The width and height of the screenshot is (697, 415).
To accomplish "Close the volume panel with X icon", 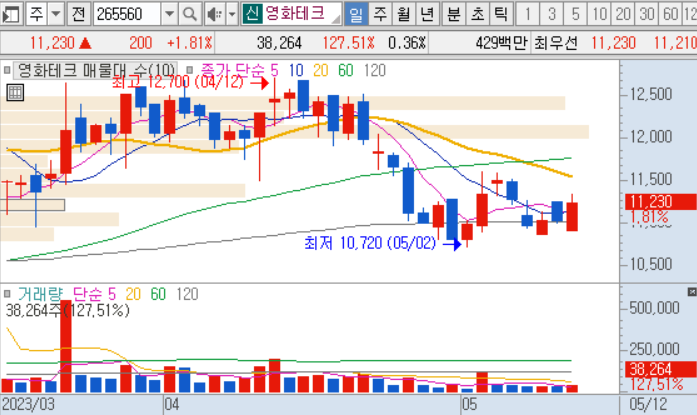I will (692, 291).
